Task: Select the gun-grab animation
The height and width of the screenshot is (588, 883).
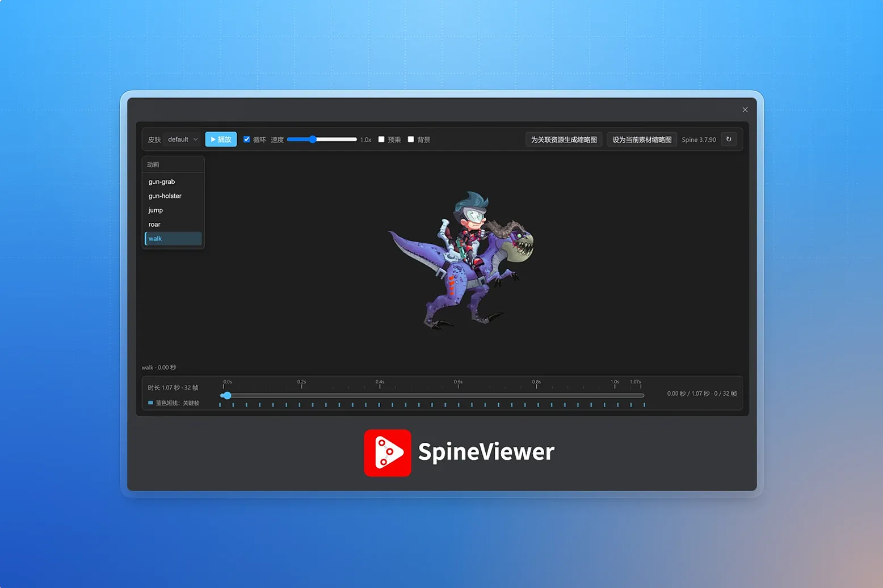Action: tap(173, 182)
